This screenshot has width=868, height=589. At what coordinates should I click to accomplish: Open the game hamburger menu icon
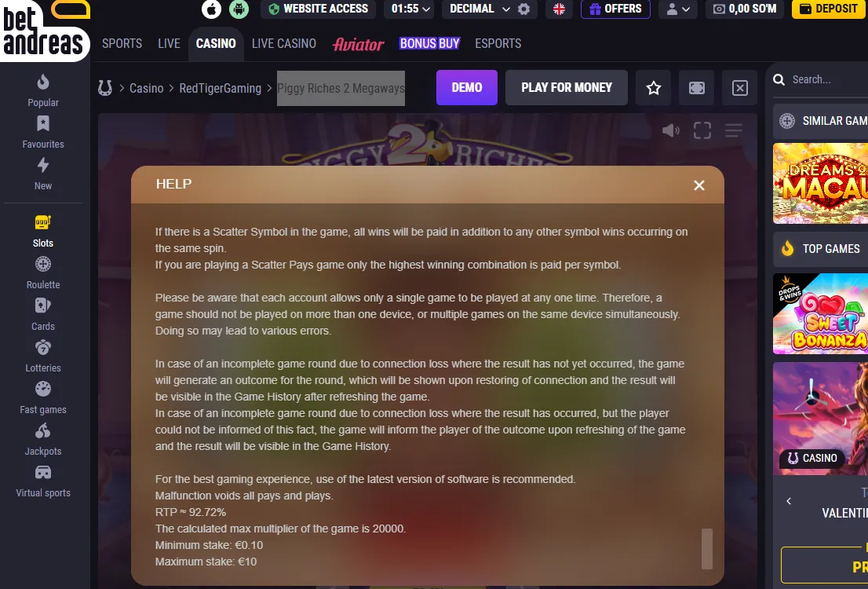pos(734,130)
